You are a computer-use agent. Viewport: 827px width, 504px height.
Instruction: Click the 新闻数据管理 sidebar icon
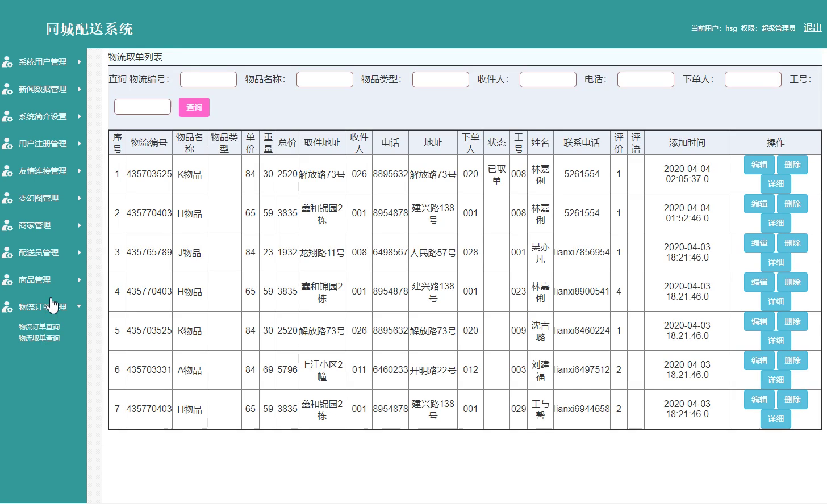[7, 89]
